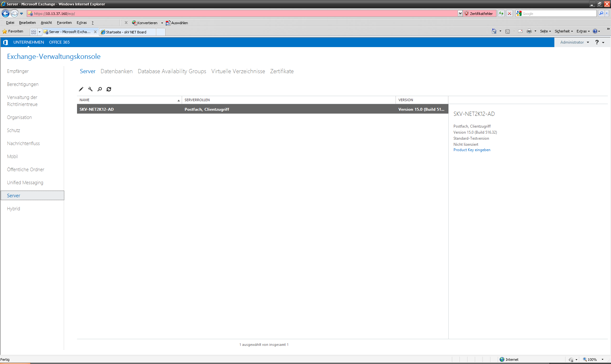Open the Favoriten menu
Viewport: 611px width, 364px height.
tap(64, 23)
